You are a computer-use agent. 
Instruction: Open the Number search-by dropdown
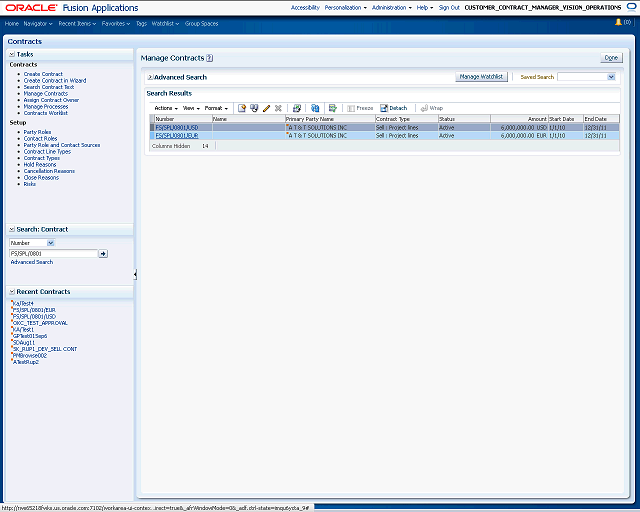tap(51, 243)
